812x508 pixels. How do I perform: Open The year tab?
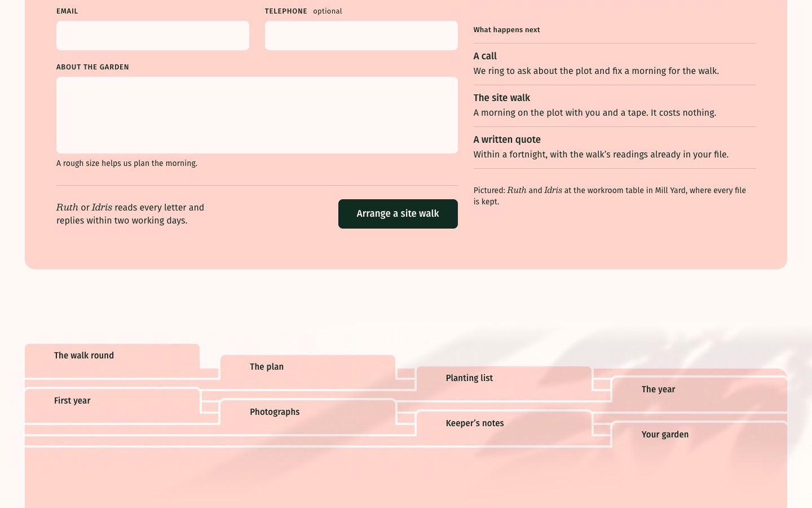699,389
